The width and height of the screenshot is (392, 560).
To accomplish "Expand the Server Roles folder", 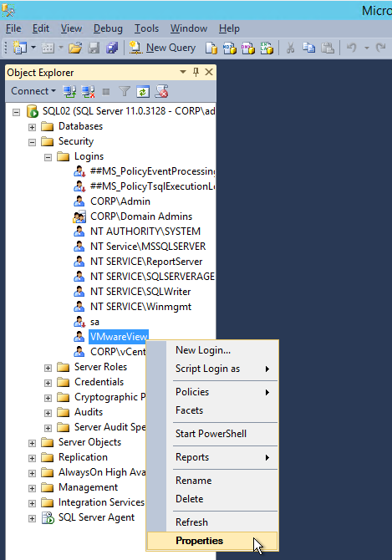I will pyautogui.click(x=48, y=368).
